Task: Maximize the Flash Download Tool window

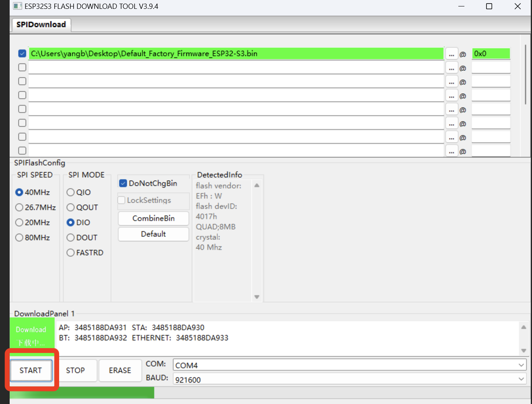Action: coord(489,6)
